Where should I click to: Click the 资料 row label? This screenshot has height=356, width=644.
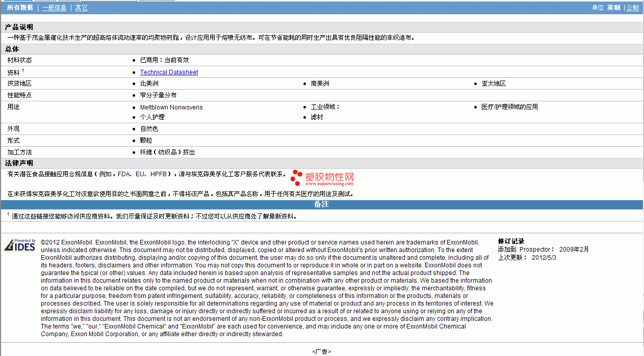tap(13, 72)
